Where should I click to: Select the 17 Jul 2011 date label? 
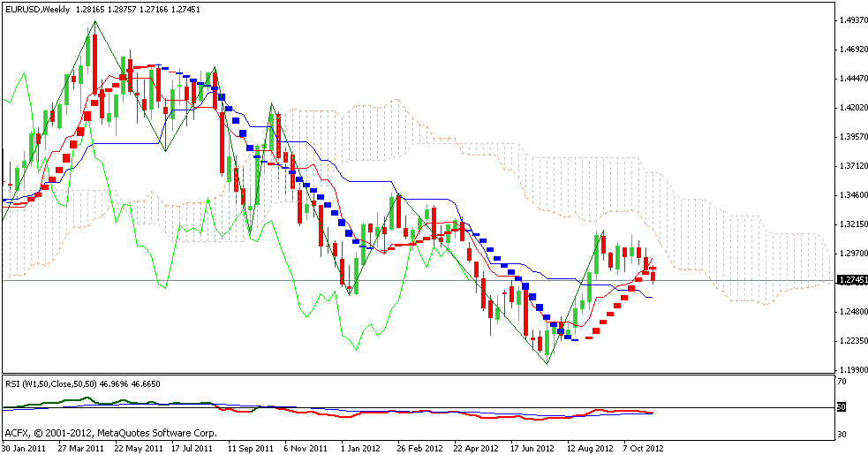pyautogui.click(x=192, y=448)
